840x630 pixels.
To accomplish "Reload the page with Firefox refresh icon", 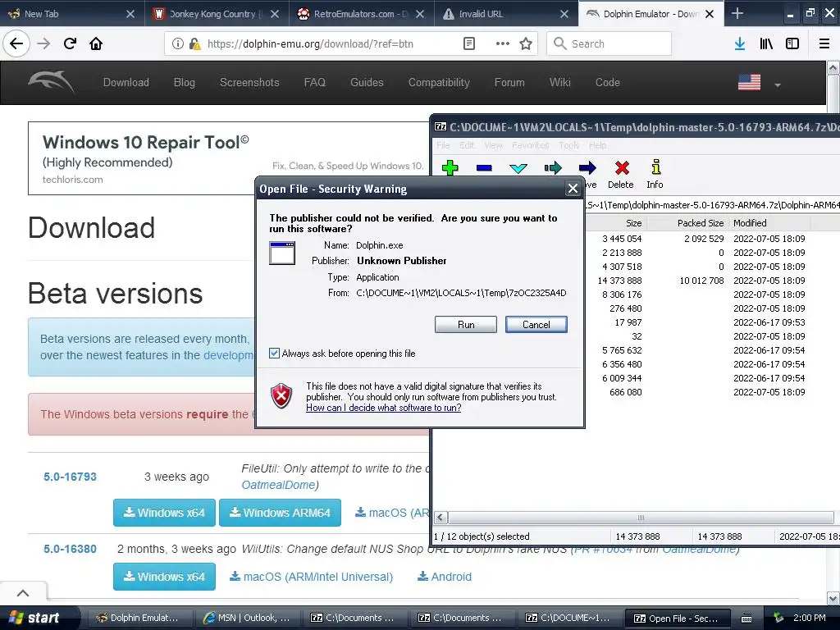I will [x=70, y=43].
